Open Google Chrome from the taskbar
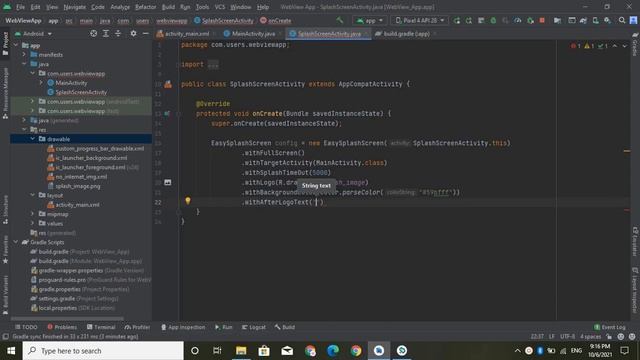The width and height of the screenshot is (640, 360). pyautogui.click(x=356, y=351)
